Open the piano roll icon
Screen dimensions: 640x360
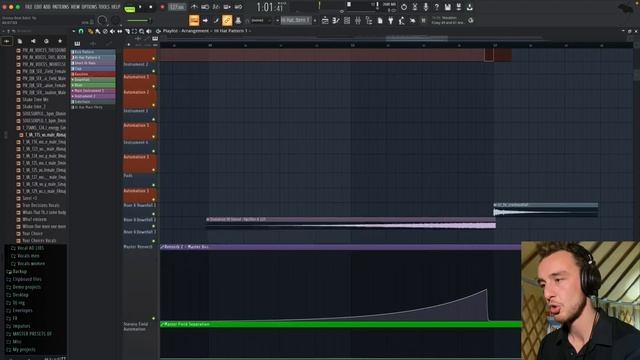336,20
